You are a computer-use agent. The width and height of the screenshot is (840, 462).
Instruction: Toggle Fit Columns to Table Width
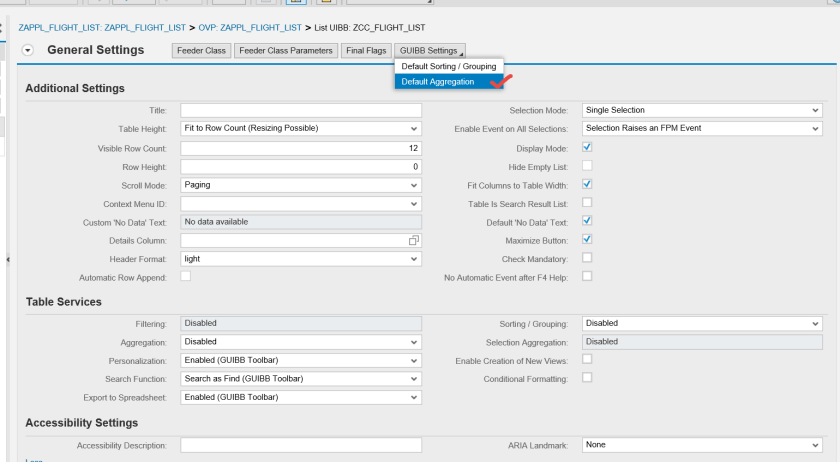587,184
